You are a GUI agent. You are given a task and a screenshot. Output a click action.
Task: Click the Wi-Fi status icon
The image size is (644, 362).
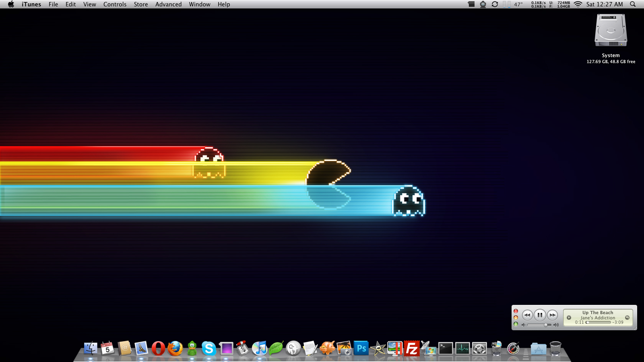point(578,4)
